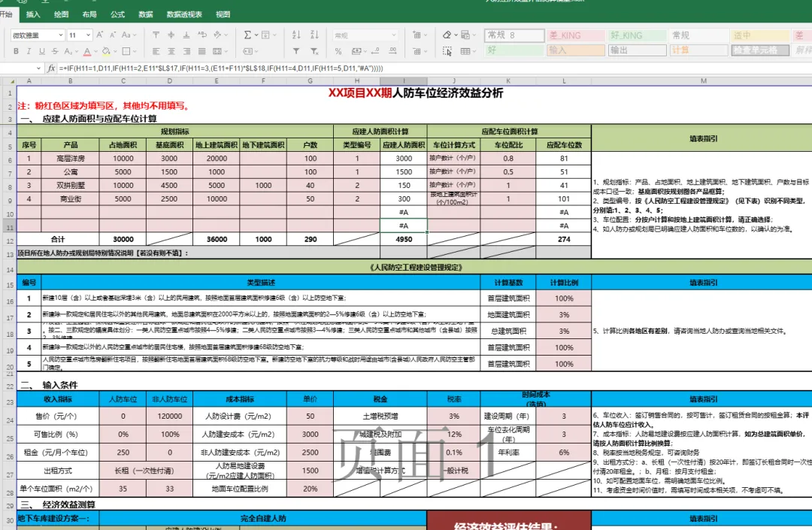Expand the font color dropdown arrow
The width and height of the screenshot is (812, 530).
tap(96, 51)
